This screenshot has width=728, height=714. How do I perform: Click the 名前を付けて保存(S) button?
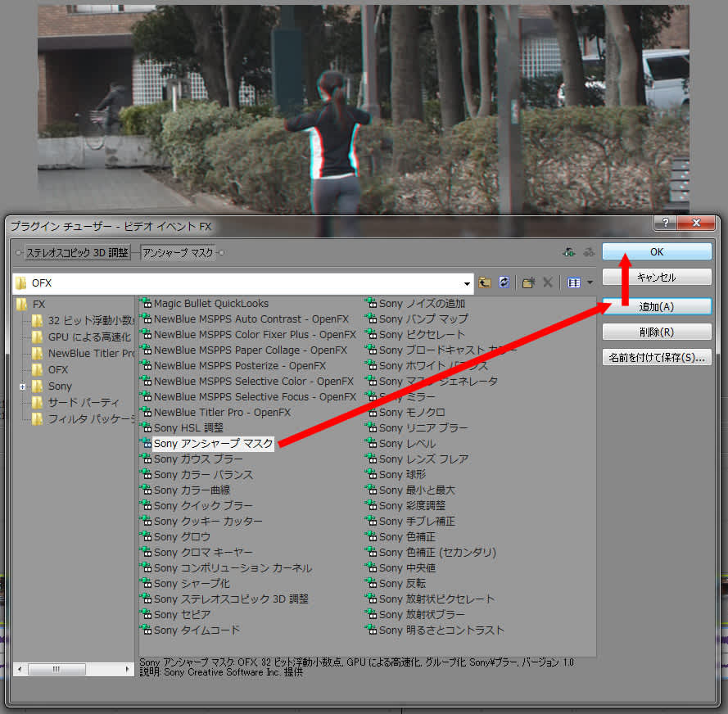657,358
